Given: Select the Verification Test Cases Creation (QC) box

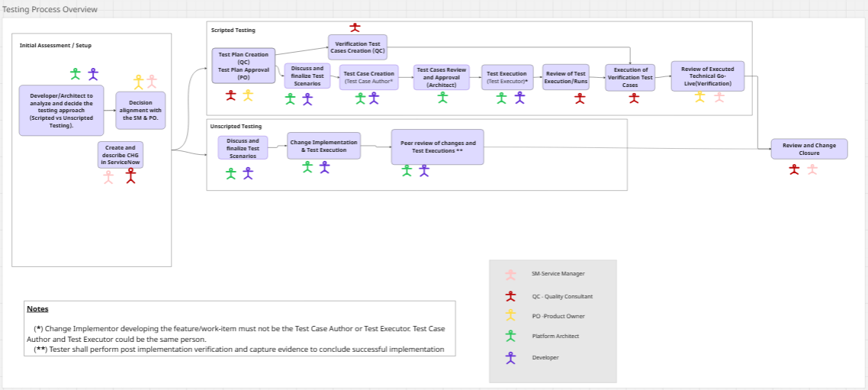Looking at the screenshot, I should [358, 47].
